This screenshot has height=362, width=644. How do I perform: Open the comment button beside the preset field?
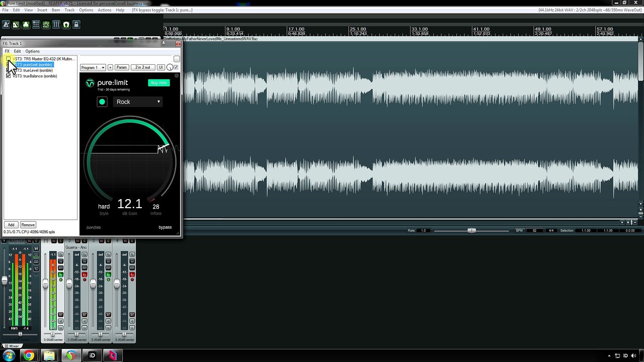tap(177, 59)
